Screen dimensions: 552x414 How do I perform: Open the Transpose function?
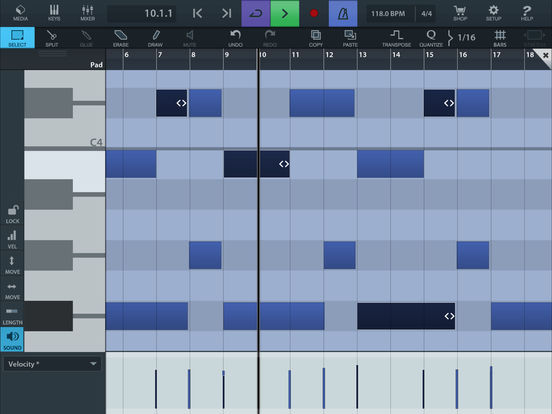396,38
